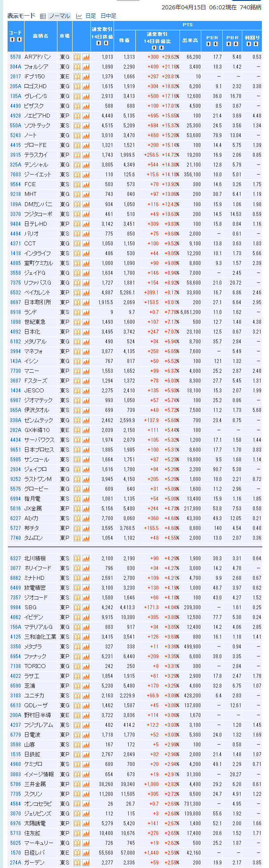
Task: Open stock code 5578 link
Action: click(x=16, y=57)
